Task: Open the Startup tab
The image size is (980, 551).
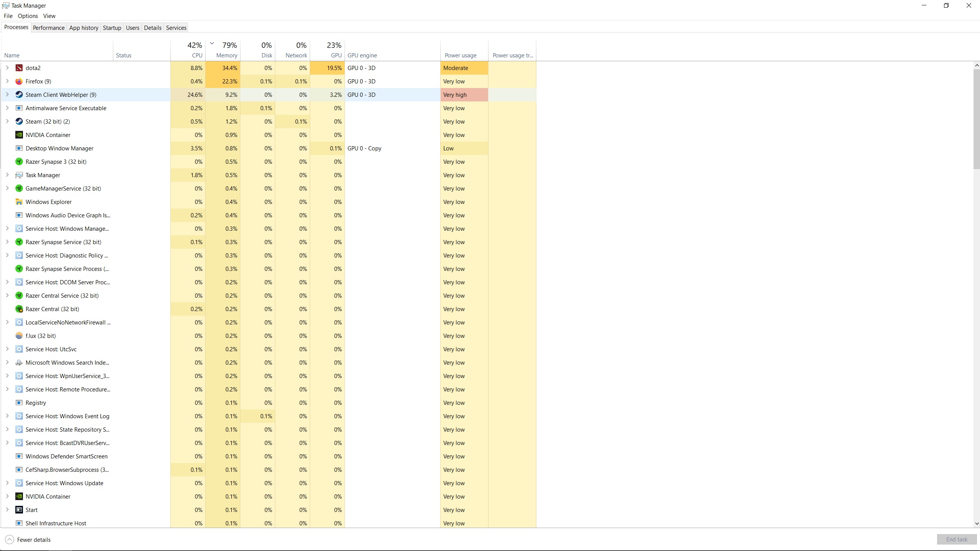Action: pyautogui.click(x=112, y=28)
